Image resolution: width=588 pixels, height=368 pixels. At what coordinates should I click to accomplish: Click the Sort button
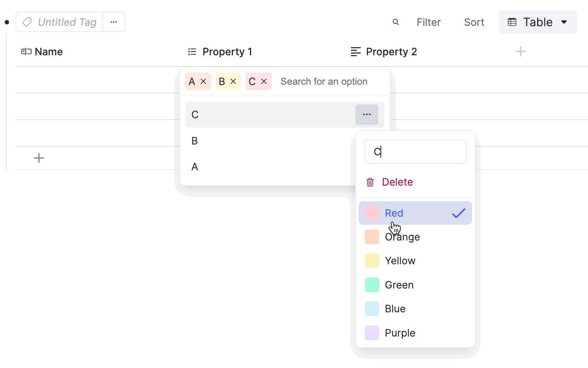pos(474,22)
